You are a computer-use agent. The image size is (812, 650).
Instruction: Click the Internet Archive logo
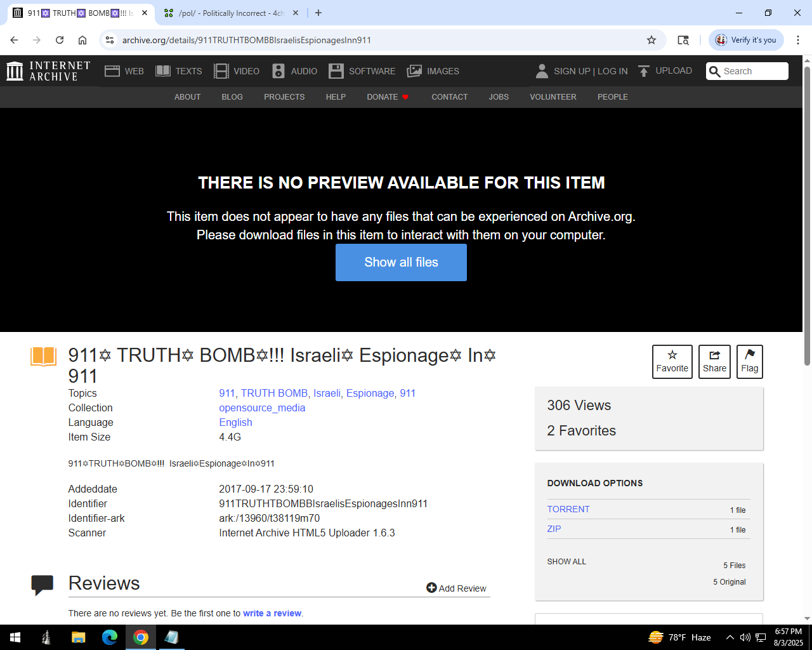(48, 71)
